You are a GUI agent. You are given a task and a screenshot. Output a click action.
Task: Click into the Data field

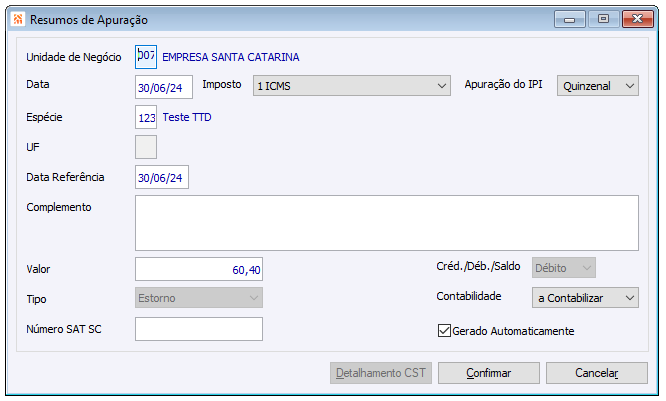click(x=163, y=87)
